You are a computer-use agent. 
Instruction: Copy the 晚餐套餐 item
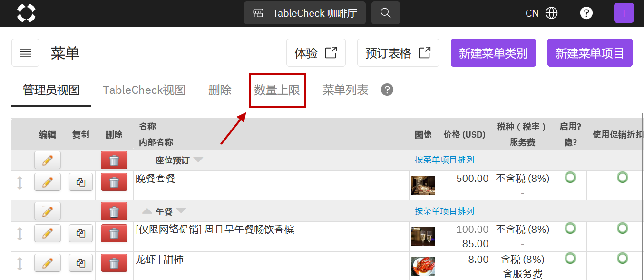[81, 182]
